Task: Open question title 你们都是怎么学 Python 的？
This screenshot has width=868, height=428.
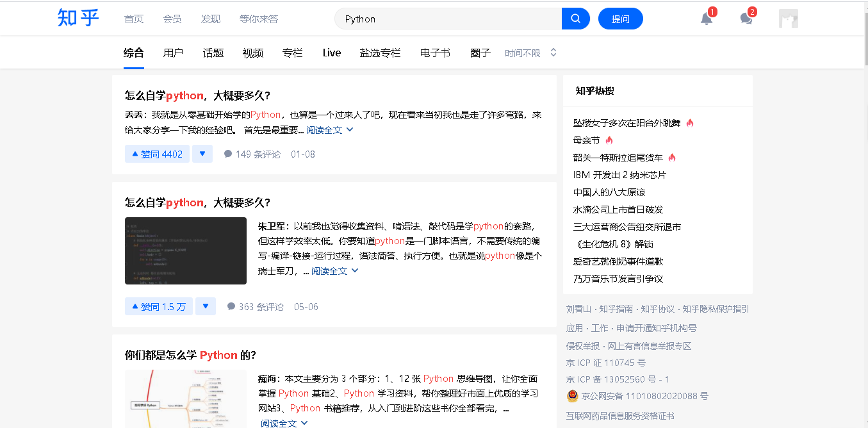Action: click(x=191, y=355)
